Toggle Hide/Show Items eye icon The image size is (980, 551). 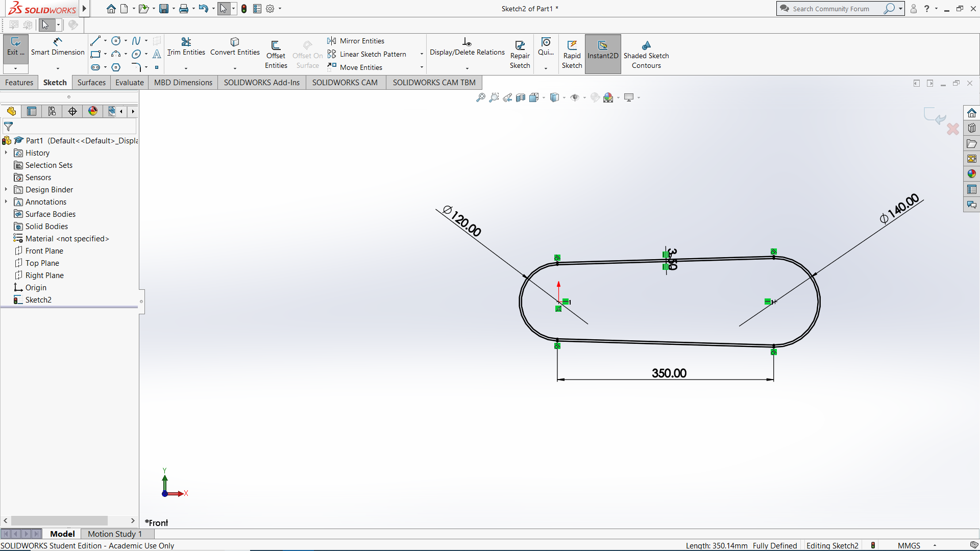point(576,97)
